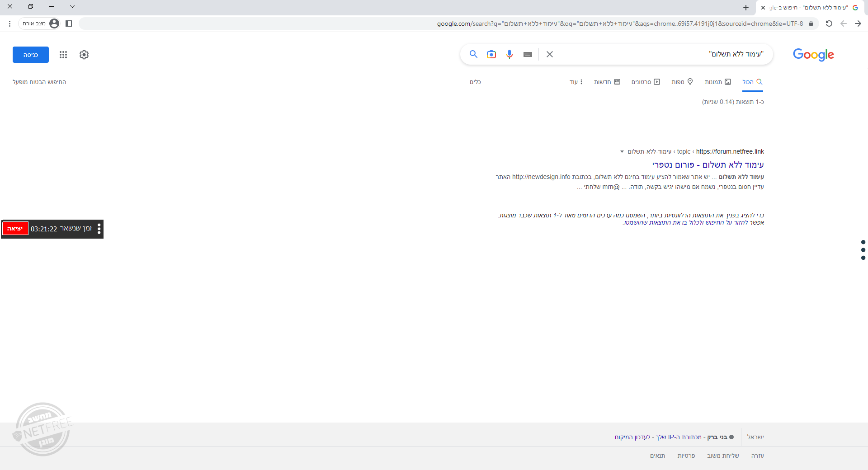This screenshot has width=868, height=470.
Task: Switch to the Images results tab
Action: pos(717,82)
